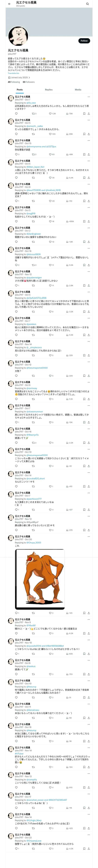The image size is (98, 868).
Task: Go back using the arrow icon
Action: 9,4
